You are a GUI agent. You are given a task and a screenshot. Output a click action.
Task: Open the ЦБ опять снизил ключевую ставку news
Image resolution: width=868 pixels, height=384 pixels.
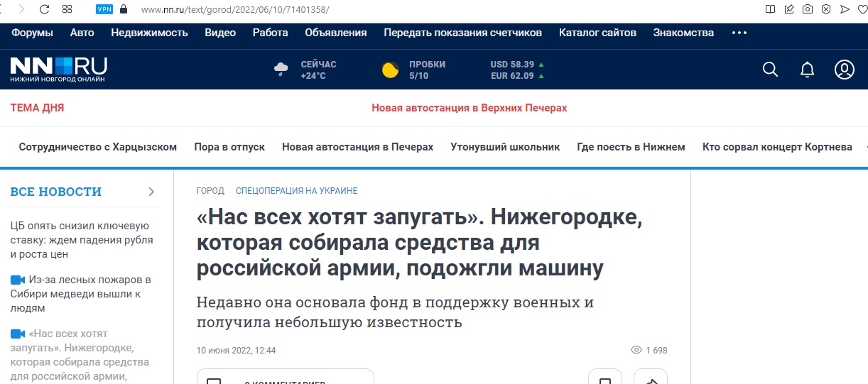[x=82, y=240]
